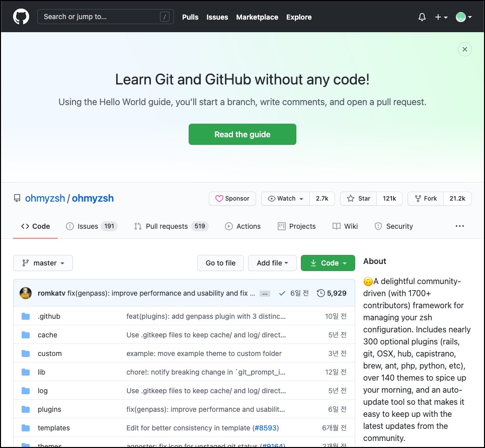This screenshot has height=448, width=485.
Task: View the 2.7k watchers count
Action: [322, 199]
